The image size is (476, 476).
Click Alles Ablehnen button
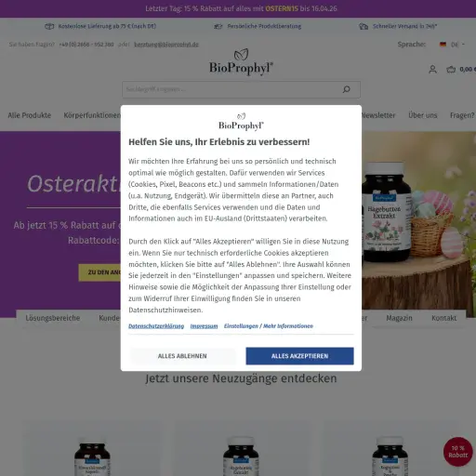coord(182,356)
